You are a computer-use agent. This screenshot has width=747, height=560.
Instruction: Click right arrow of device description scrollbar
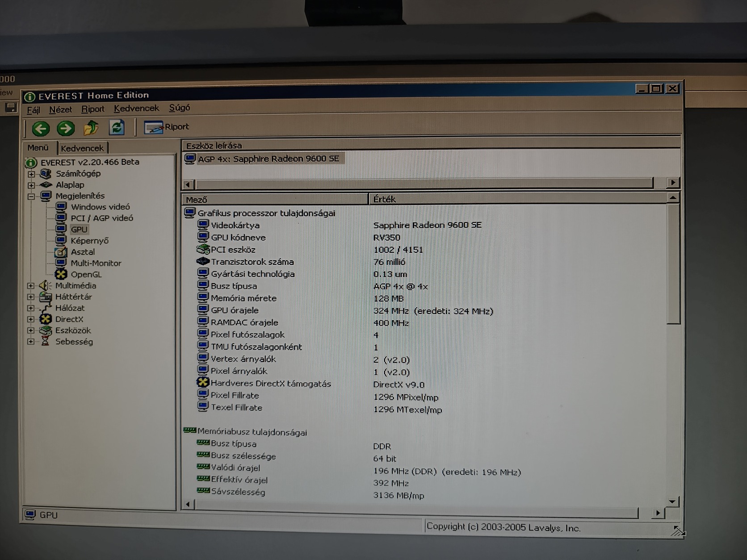pyautogui.click(x=673, y=183)
